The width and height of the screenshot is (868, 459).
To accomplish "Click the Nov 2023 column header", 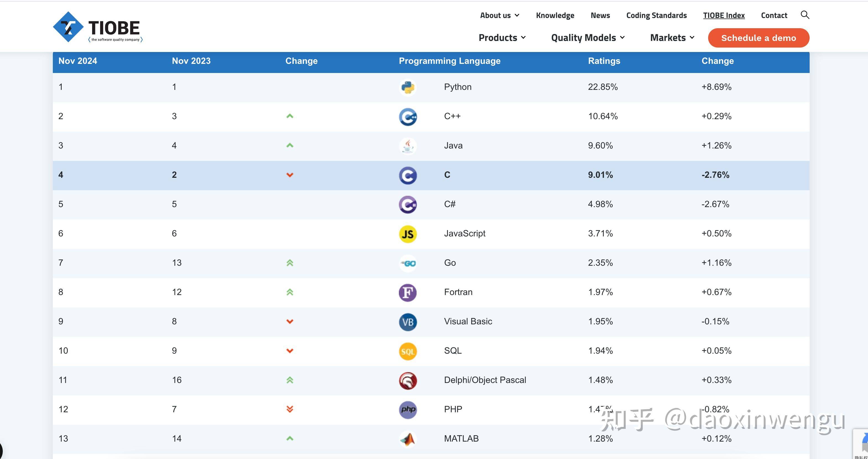I will (191, 61).
